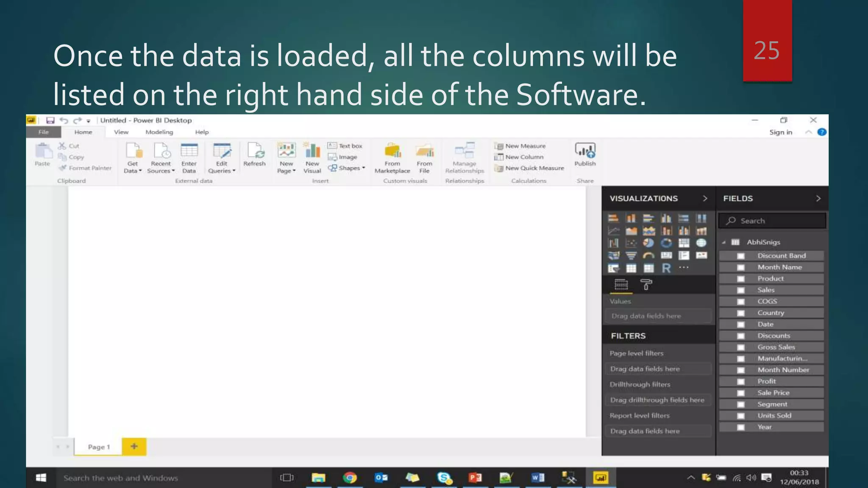868x488 pixels.
Task: Create a New Column
Action: click(x=519, y=157)
